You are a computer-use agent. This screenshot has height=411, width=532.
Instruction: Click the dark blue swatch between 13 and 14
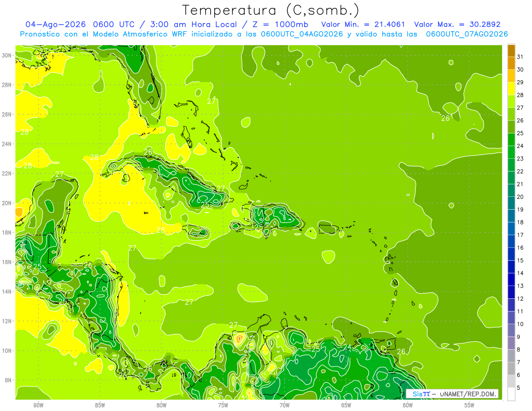click(x=511, y=279)
